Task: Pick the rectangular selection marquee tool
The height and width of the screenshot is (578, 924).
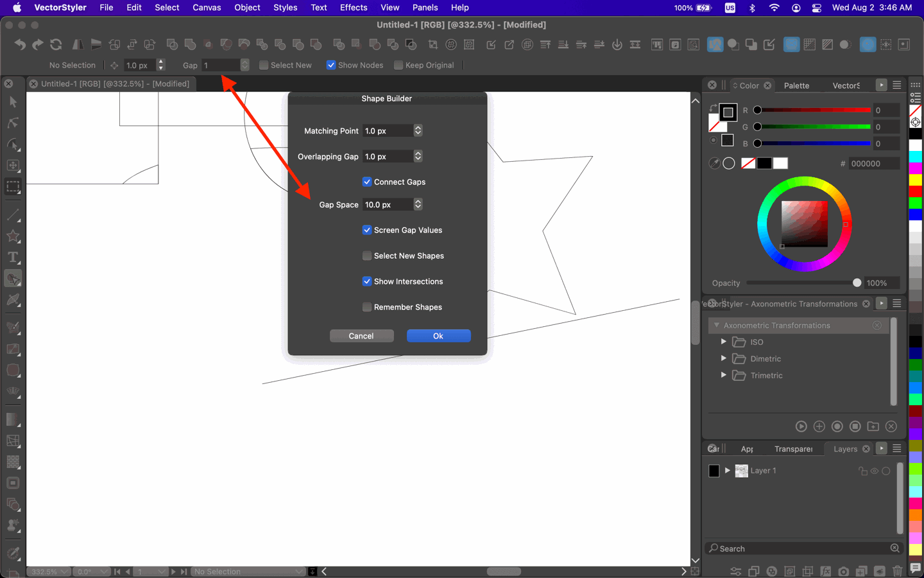Action: 13,187
